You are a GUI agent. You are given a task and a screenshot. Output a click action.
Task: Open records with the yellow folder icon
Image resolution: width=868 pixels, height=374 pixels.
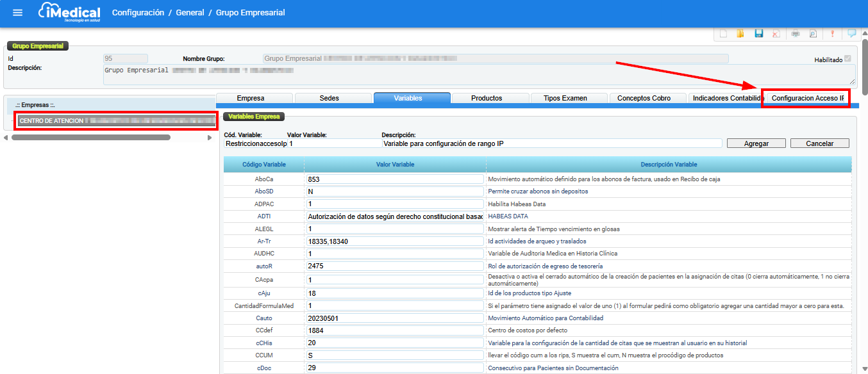pos(740,34)
